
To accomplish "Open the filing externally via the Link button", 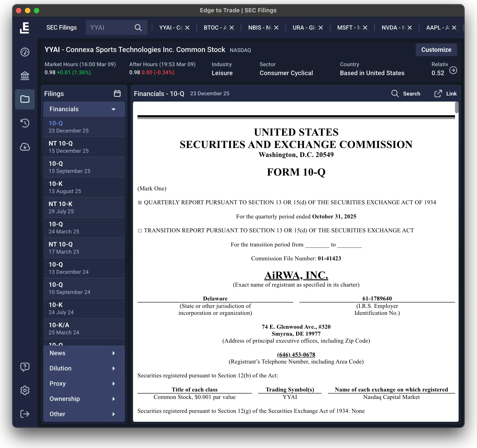I will [x=445, y=94].
